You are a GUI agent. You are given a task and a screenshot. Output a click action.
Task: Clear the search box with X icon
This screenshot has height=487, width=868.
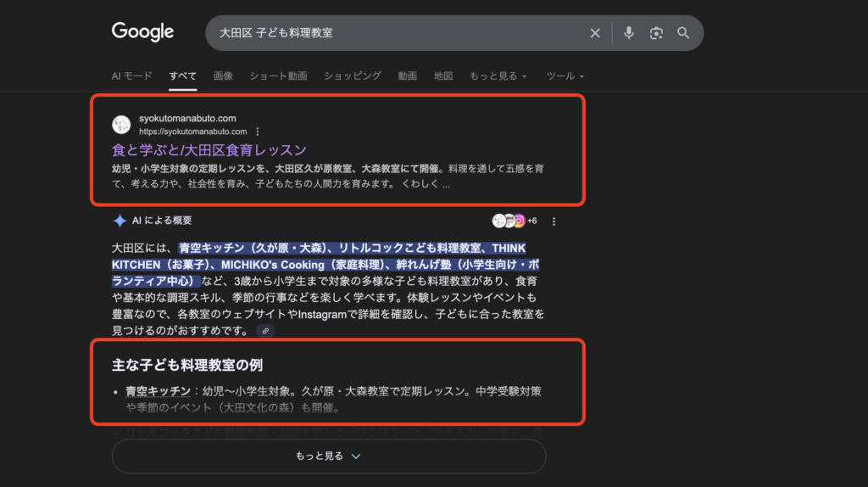click(x=595, y=33)
